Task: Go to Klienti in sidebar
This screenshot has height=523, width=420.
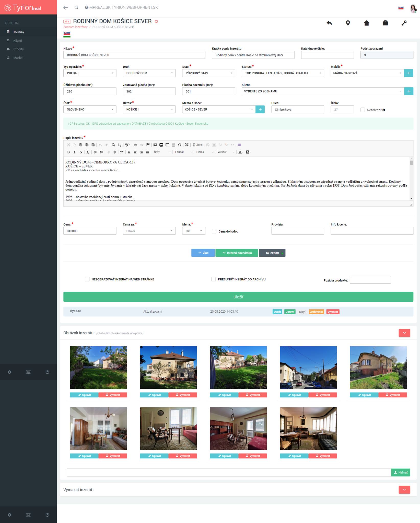Action: 18,41
